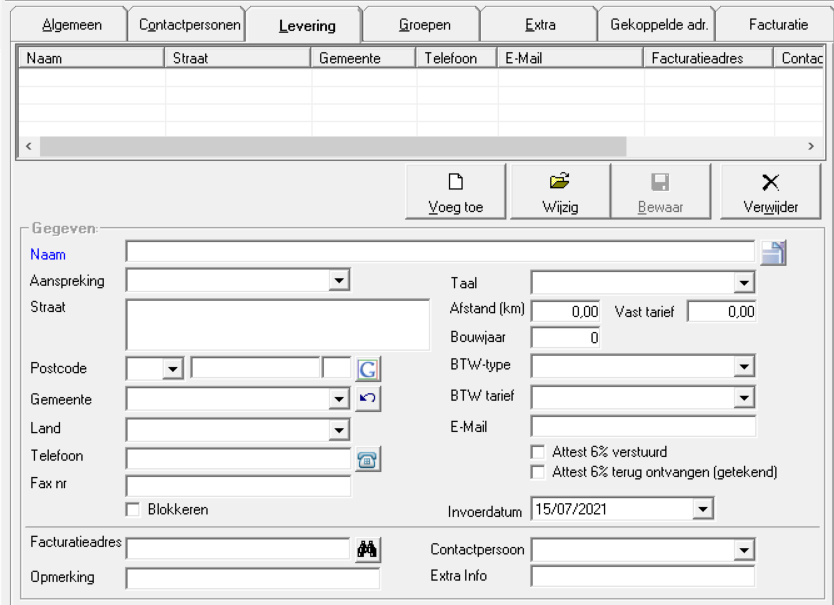Click the Facturatieadres input field
This screenshot has width=834, height=605.
(x=238, y=549)
